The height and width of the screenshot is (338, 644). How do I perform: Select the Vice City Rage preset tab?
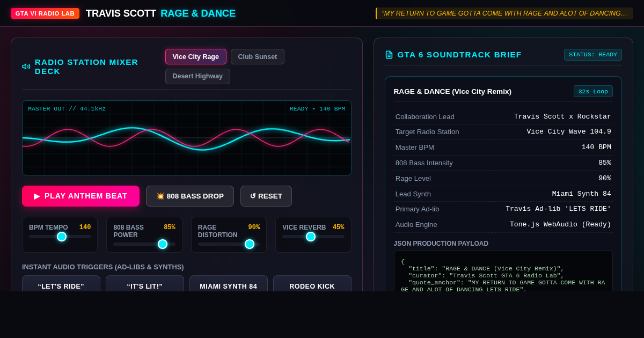(196, 57)
